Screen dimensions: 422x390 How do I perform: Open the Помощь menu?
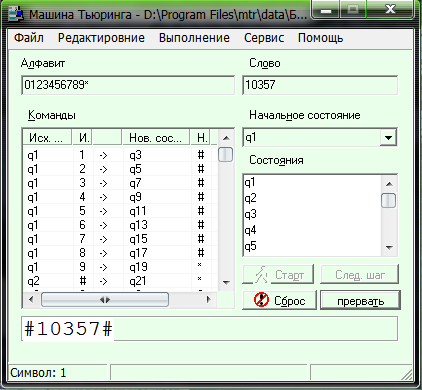click(x=320, y=38)
